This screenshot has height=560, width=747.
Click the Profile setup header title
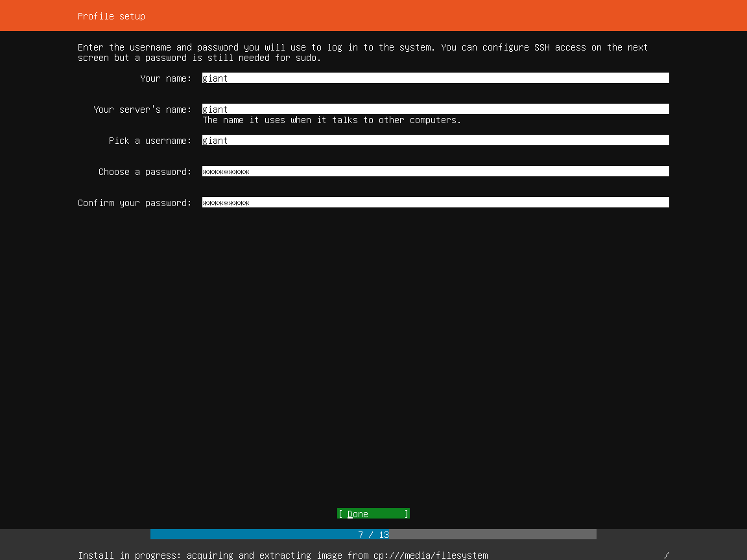click(112, 16)
